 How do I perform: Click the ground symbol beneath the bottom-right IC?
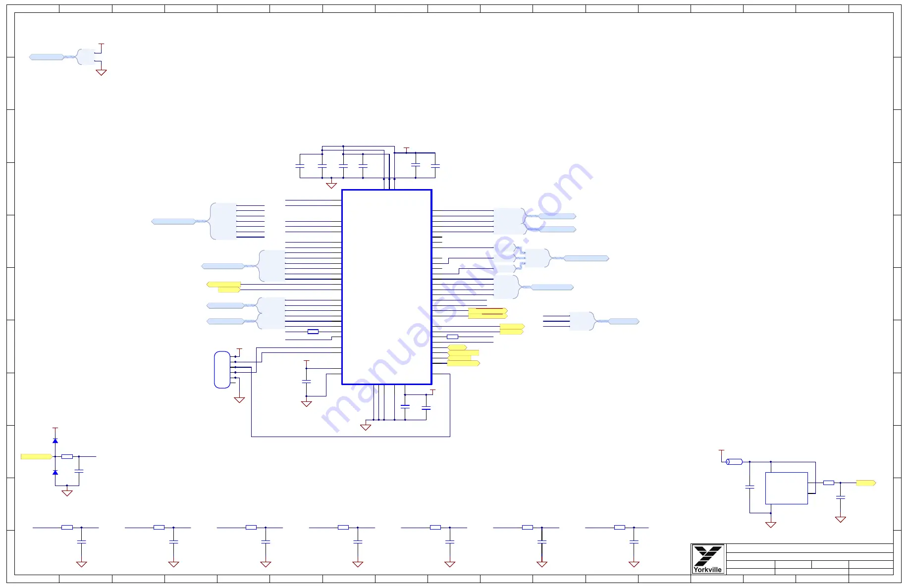[770, 525]
